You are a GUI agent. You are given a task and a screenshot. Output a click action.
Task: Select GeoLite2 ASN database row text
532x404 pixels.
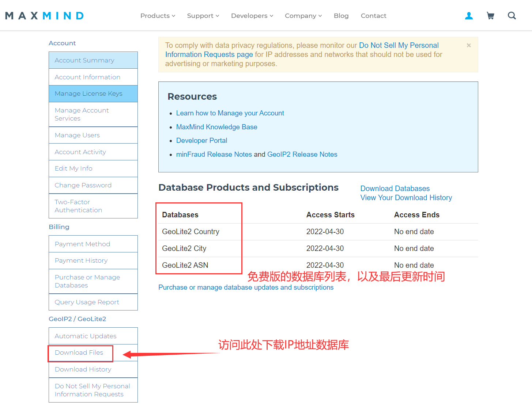[x=185, y=265]
